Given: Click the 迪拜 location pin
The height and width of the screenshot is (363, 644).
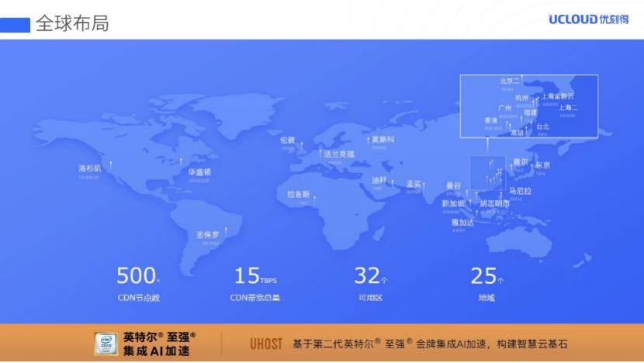Looking at the screenshot, I should click(x=379, y=180).
